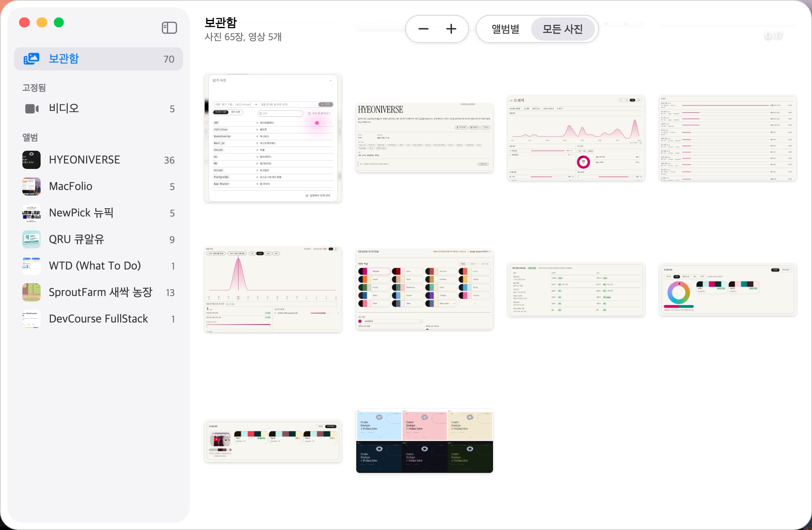Open the color wheel screenshot thumbnail
Image resolution: width=812 pixels, height=530 pixels.
coord(728,289)
